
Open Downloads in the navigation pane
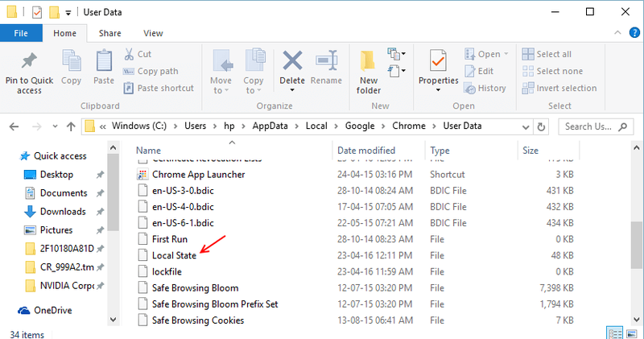point(63,211)
